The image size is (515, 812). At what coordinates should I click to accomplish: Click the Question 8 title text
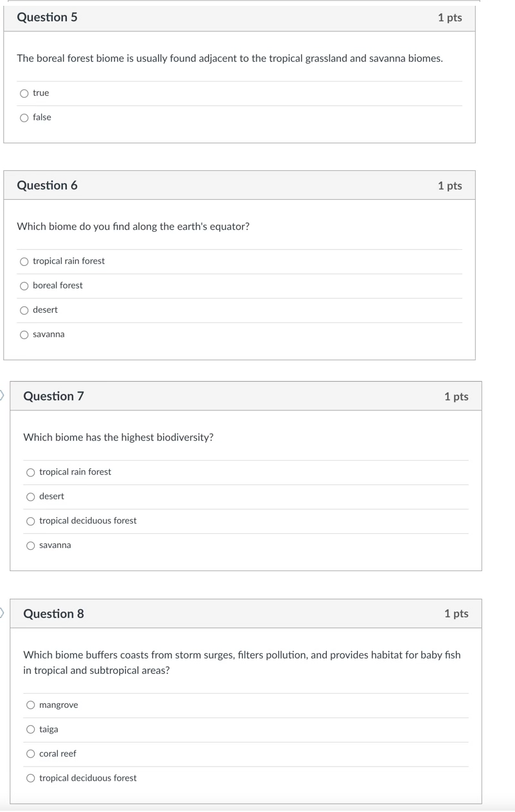53,613
